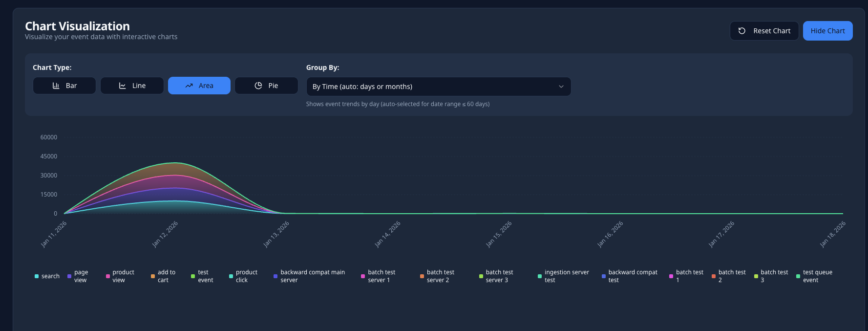Viewport: 868px width, 331px height.
Task: Click the Hide Chart button
Action: pyautogui.click(x=827, y=31)
